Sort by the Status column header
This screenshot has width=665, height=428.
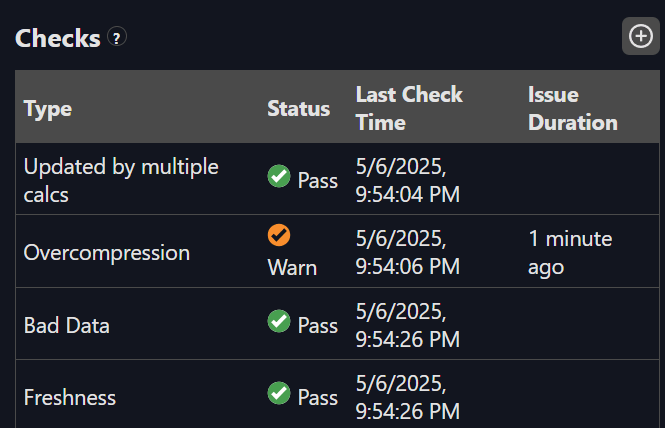click(298, 108)
